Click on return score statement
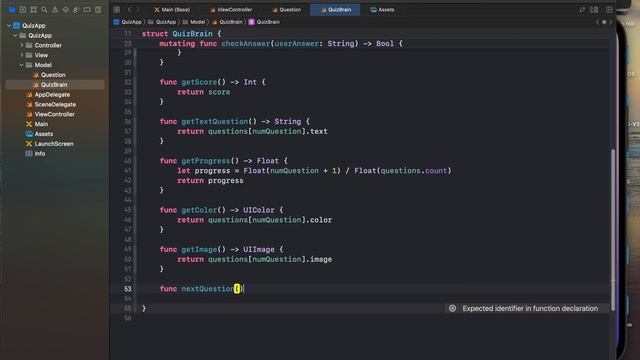The image size is (640, 360). [204, 92]
